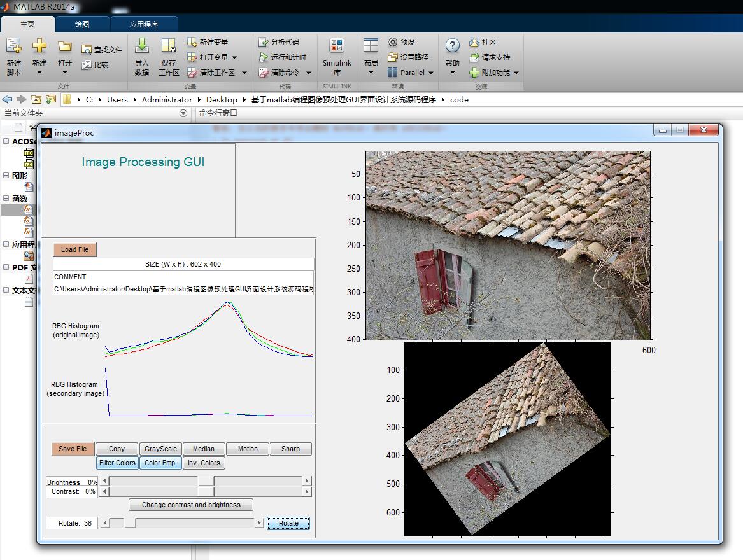Click Brightness slider right arrow
The width and height of the screenshot is (743, 560).
click(x=307, y=481)
